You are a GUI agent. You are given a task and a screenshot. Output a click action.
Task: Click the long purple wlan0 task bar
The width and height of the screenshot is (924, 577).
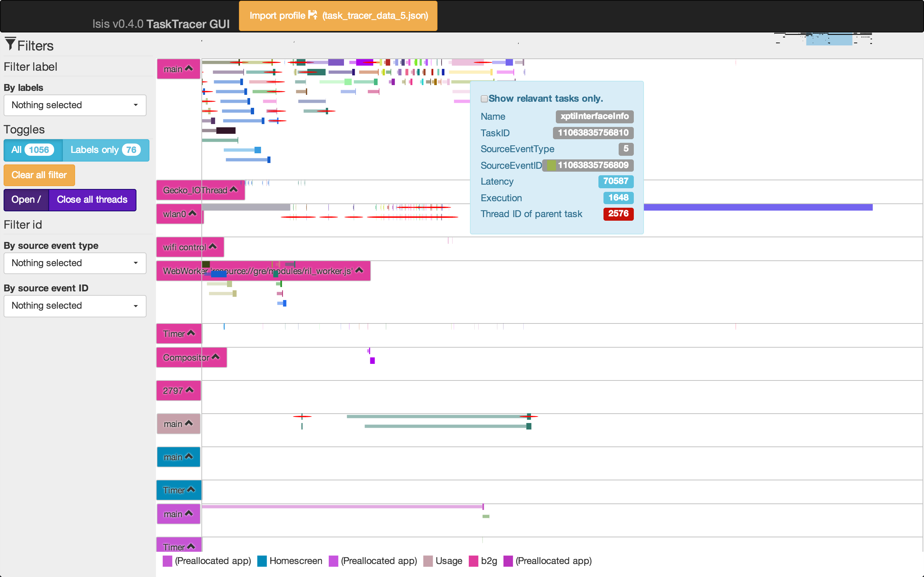(758, 207)
